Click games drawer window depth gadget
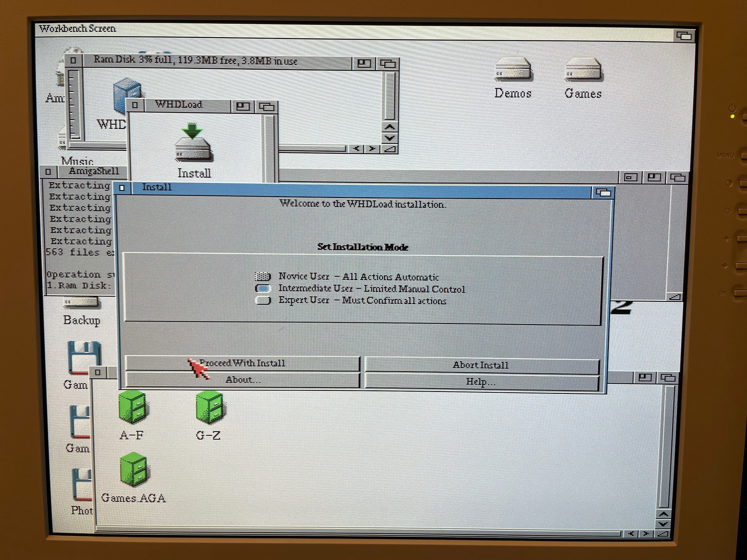 point(668,378)
